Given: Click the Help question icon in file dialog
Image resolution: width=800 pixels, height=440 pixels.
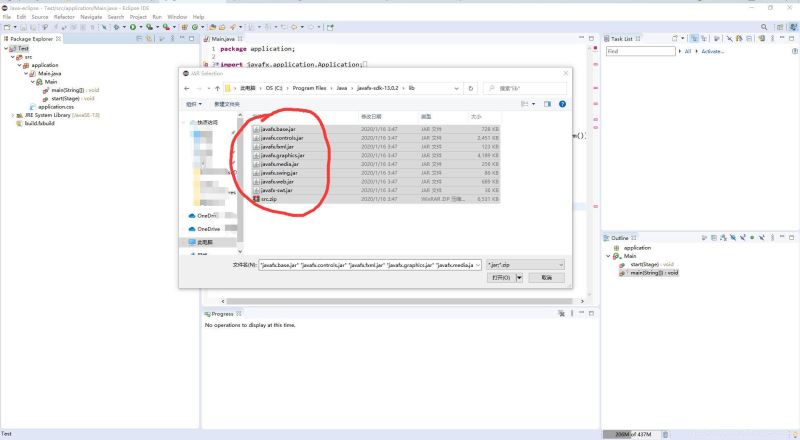Looking at the screenshot, I should click(x=562, y=103).
